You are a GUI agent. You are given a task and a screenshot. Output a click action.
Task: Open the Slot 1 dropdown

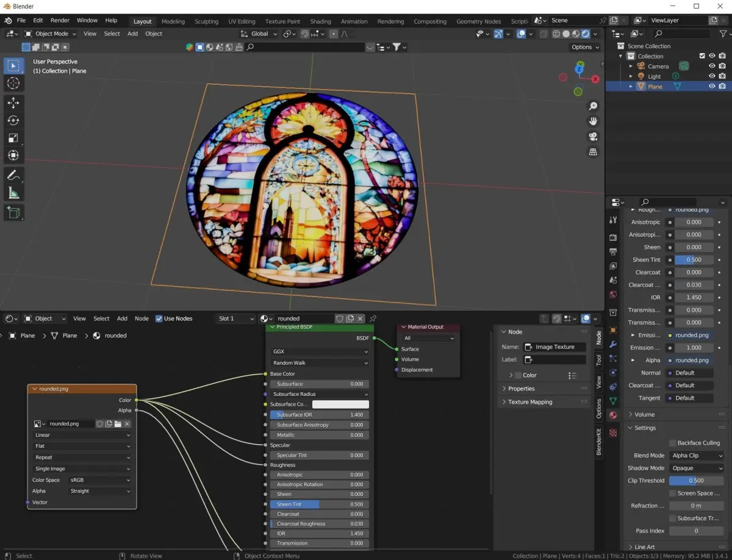pyautogui.click(x=237, y=318)
